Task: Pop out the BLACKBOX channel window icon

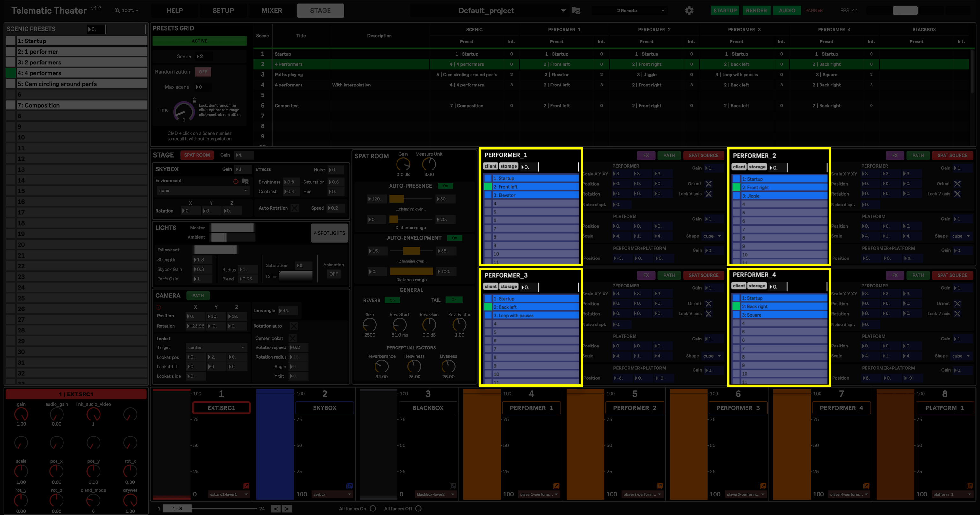Action: (x=453, y=486)
